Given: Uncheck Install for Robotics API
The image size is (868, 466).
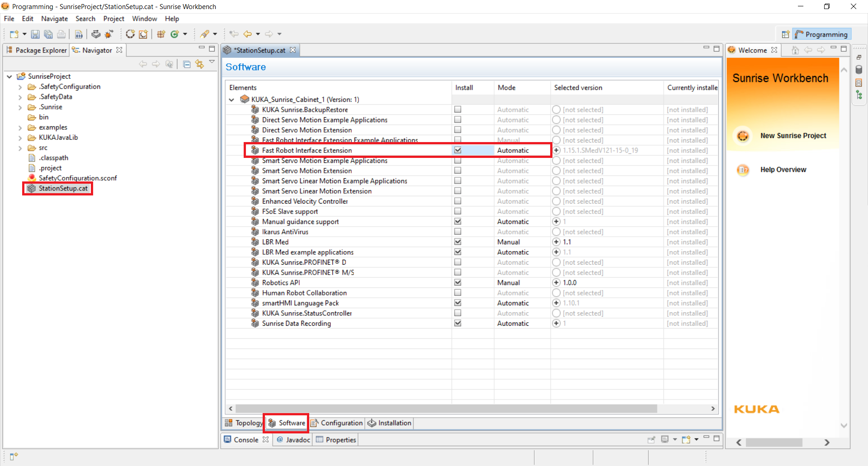Looking at the screenshot, I should [x=458, y=282].
